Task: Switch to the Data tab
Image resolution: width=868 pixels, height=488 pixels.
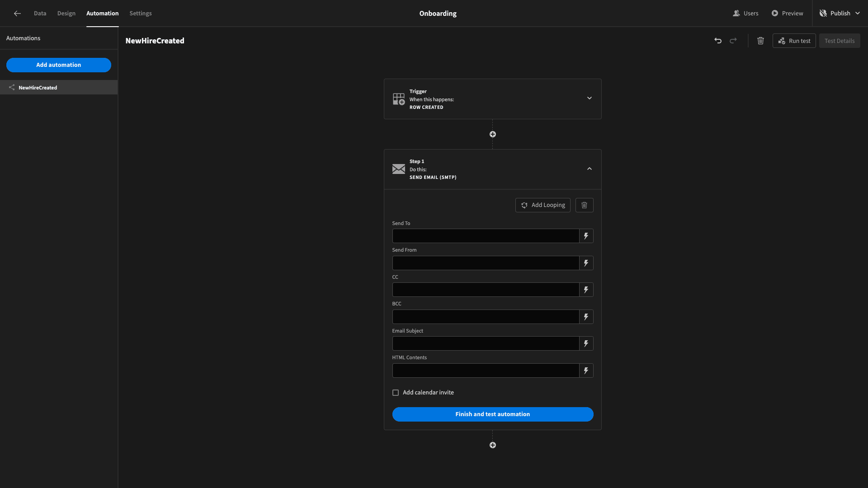Action: (40, 14)
